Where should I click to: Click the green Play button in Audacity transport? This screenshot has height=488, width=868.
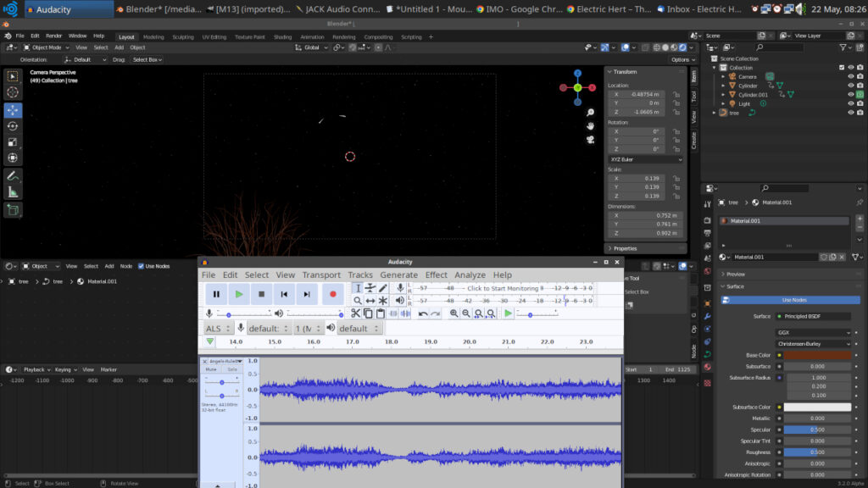point(238,294)
